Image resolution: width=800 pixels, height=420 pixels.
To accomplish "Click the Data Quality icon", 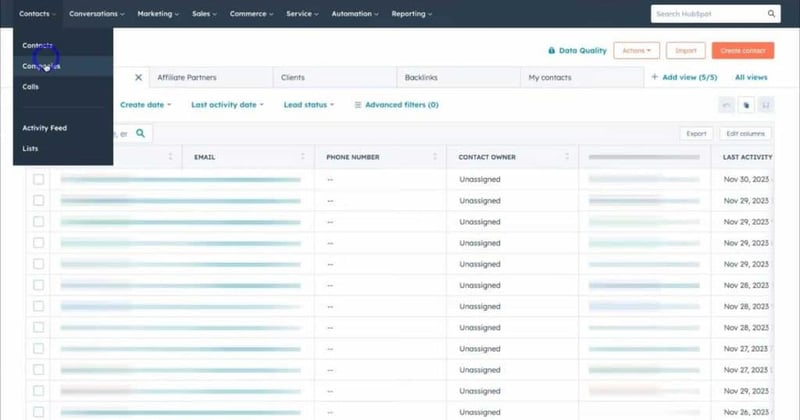I will 552,51.
